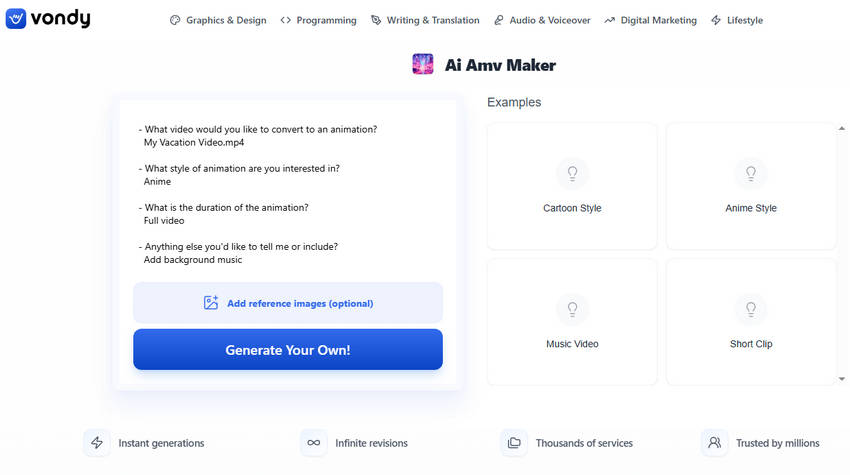The height and width of the screenshot is (475, 850).
Task: Open the Programming menu
Action: (x=318, y=20)
